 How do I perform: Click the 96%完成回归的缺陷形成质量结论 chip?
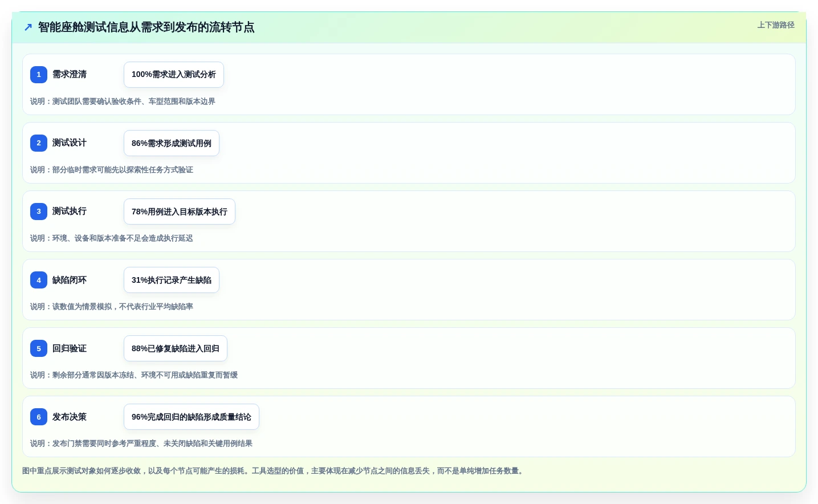click(x=192, y=417)
